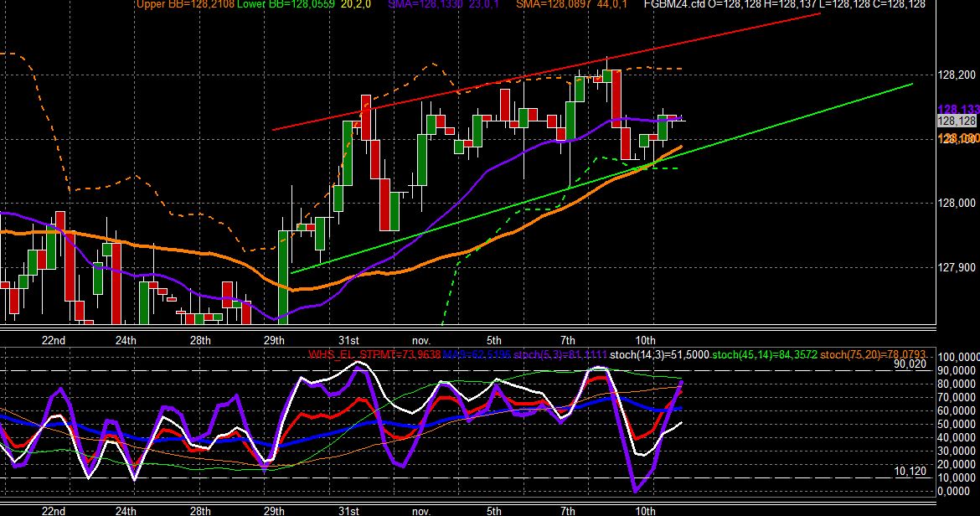Click 7th on the price chart date axis
The width and height of the screenshot is (980, 516).
(x=568, y=340)
